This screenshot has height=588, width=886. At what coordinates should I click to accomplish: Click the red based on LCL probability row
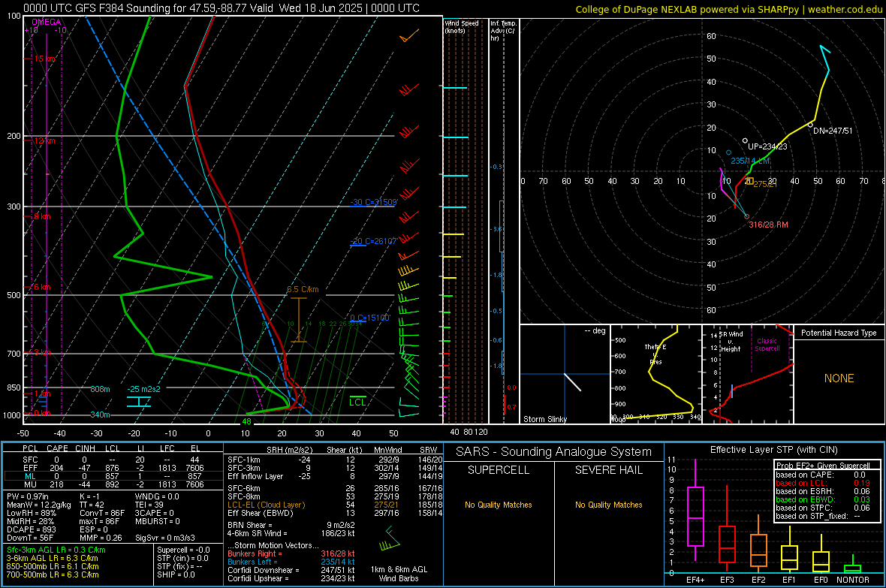click(x=823, y=483)
